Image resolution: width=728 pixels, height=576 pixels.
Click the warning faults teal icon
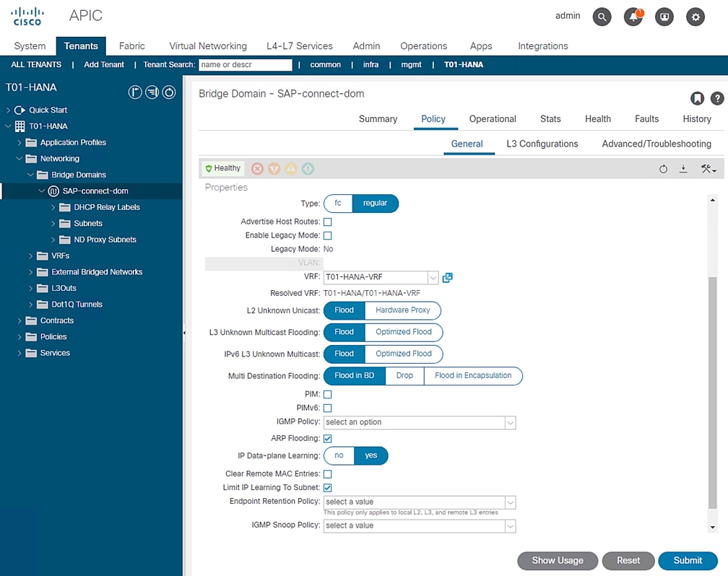308,168
